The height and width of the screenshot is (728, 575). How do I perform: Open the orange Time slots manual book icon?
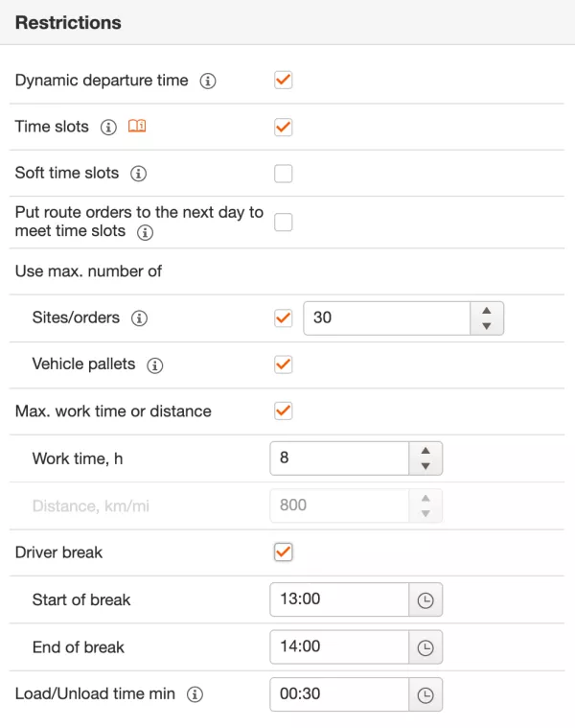click(137, 126)
